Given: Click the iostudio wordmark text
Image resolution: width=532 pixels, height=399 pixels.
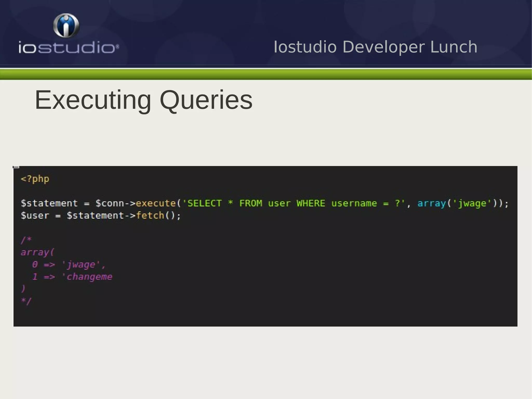Looking at the screenshot, I should (x=69, y=48).
